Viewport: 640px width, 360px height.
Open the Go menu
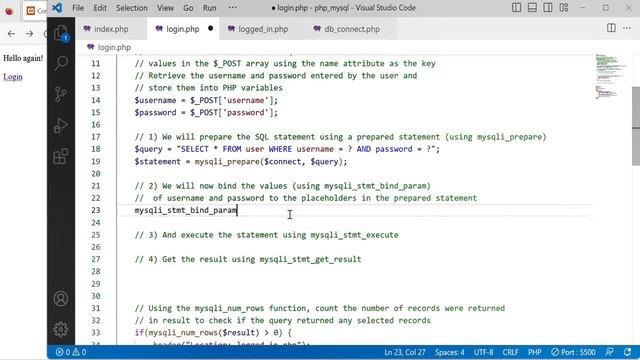[188, 8]
